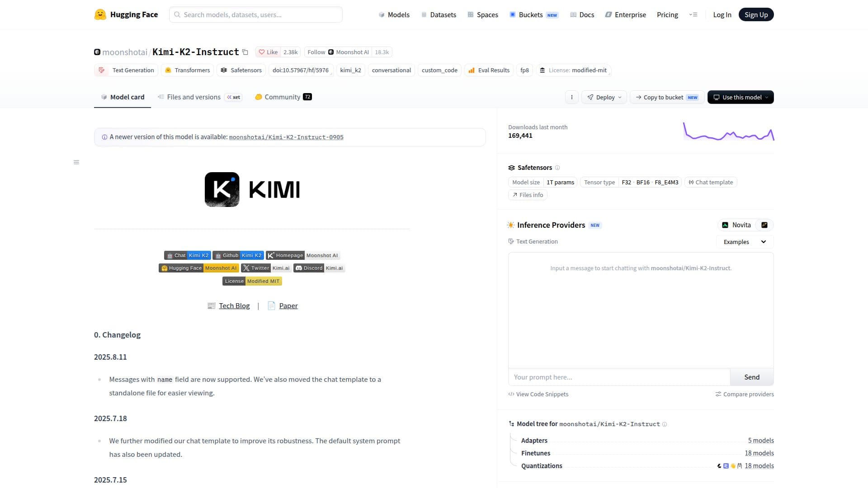Filter by the Text Generation tag
The width and height of the screenshot is (868, 488).
tap(126, 70)
